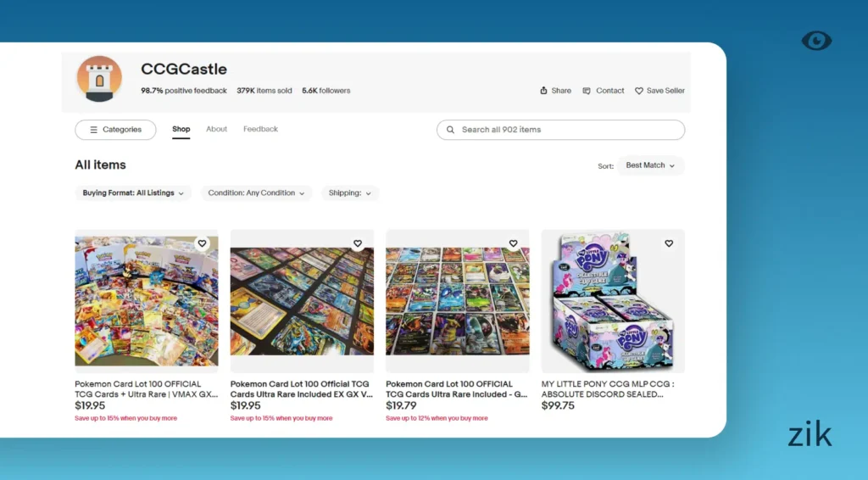Expand the Buying Format filter dropdown
The height and width of the screenshot is (480, 868).
point(133,193)
